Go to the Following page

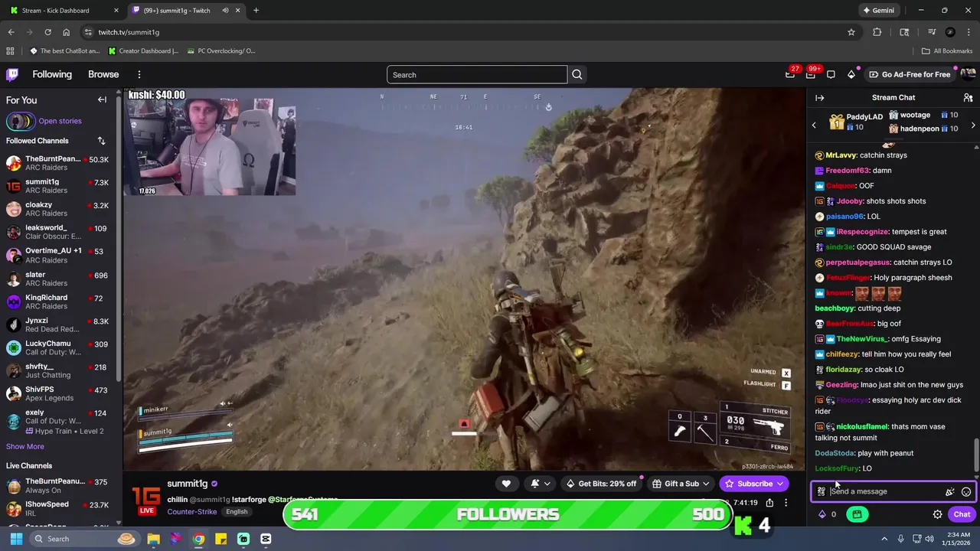click(52, 74)
